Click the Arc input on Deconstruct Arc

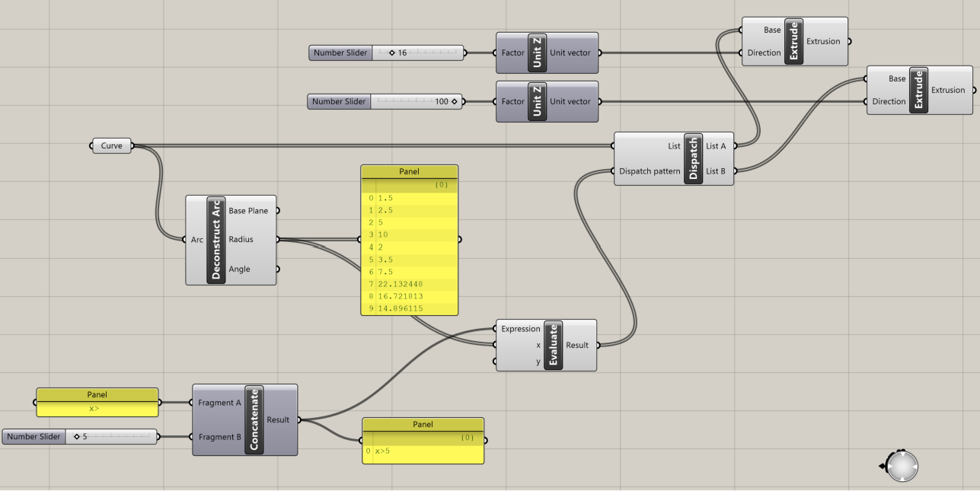click(x=196, y=240)
